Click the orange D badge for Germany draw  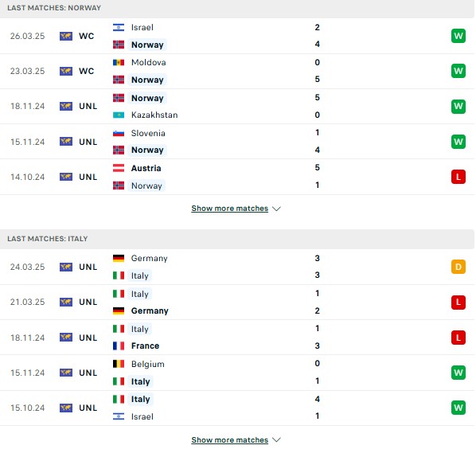(x=458, y=267)
